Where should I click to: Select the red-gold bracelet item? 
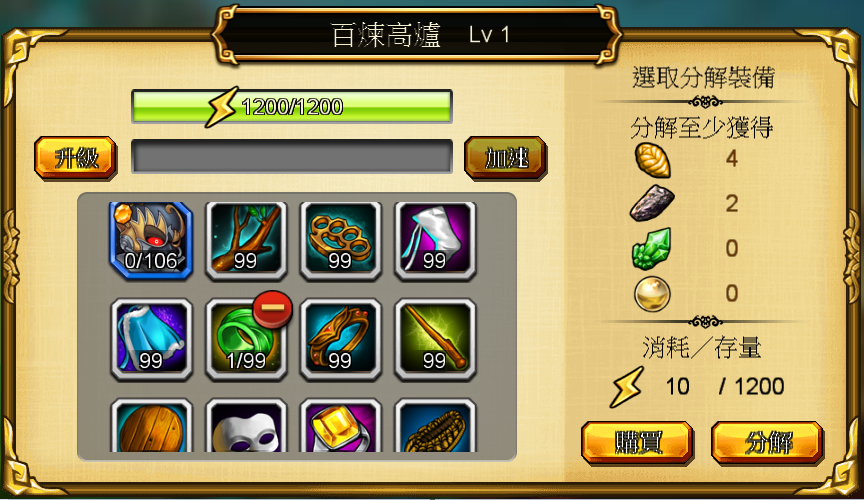pos(341,340)
